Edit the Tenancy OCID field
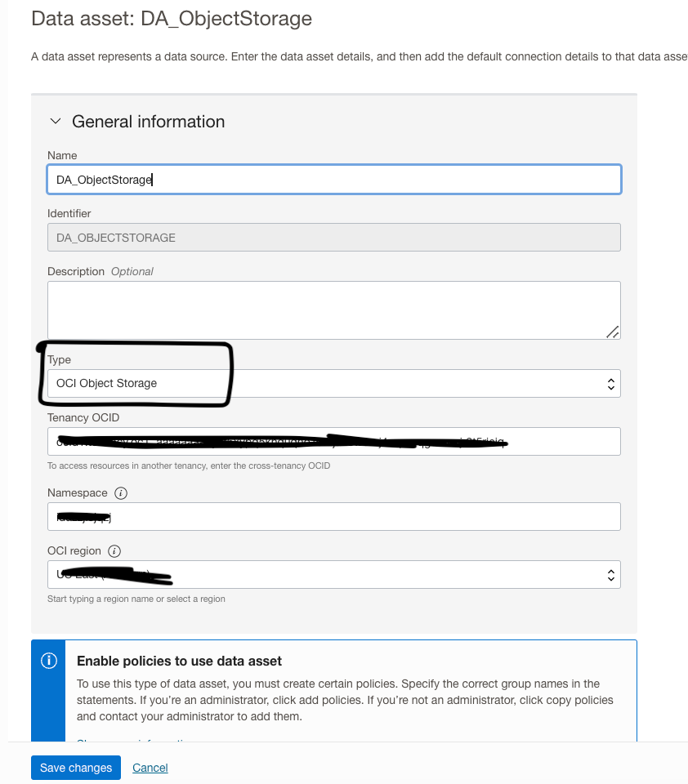The height and width of the screenshot is (784, 688). point(334,442)
